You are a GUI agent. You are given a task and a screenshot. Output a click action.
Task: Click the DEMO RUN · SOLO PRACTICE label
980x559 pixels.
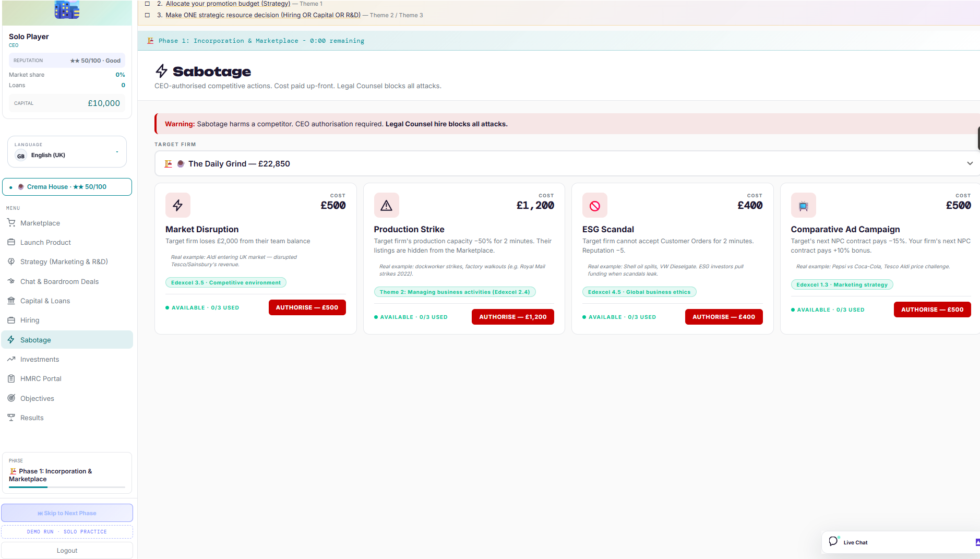67,532
